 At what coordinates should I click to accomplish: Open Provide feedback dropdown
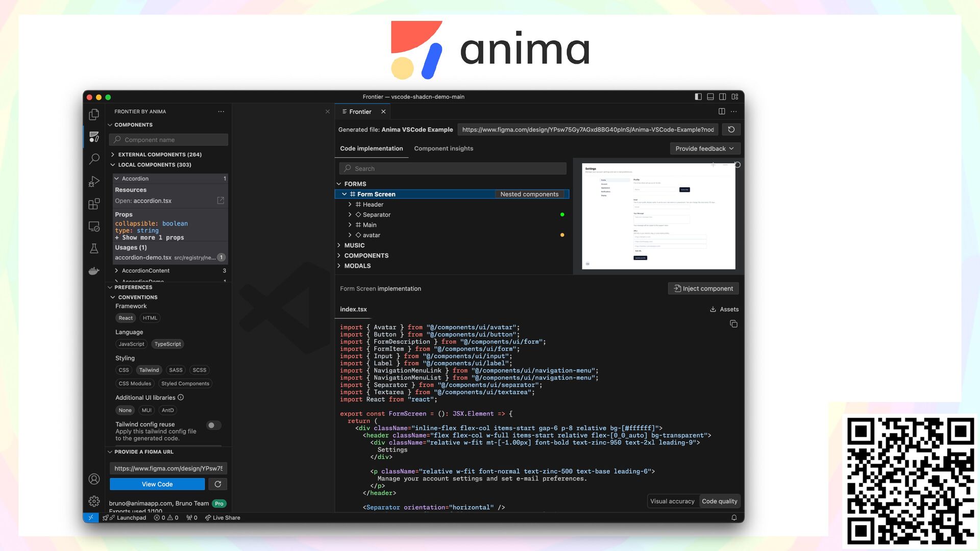[x=705, y=148]
